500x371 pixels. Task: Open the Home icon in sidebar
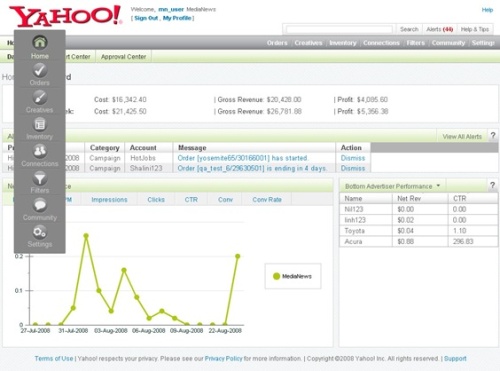40,43
